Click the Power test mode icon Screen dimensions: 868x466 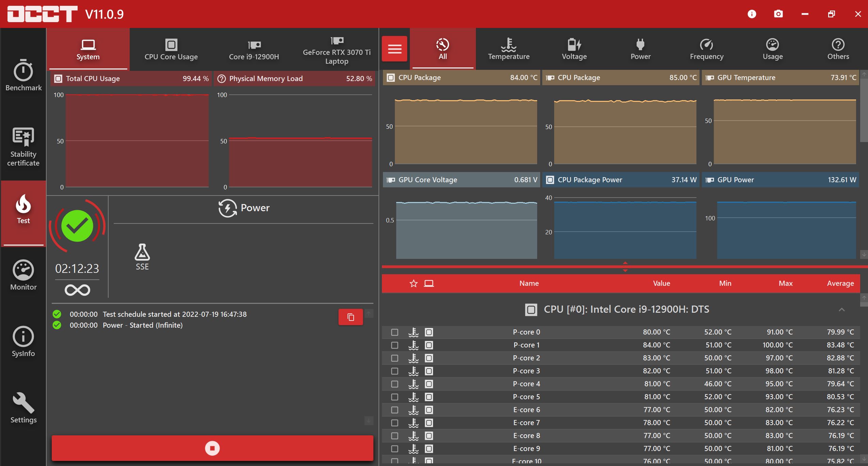coord(227,208)
